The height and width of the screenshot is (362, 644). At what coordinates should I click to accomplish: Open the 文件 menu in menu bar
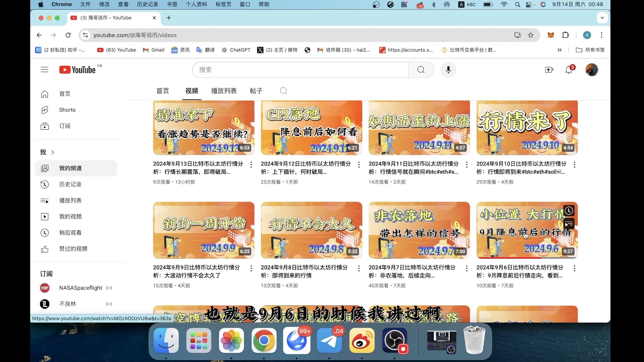(86, 4)
